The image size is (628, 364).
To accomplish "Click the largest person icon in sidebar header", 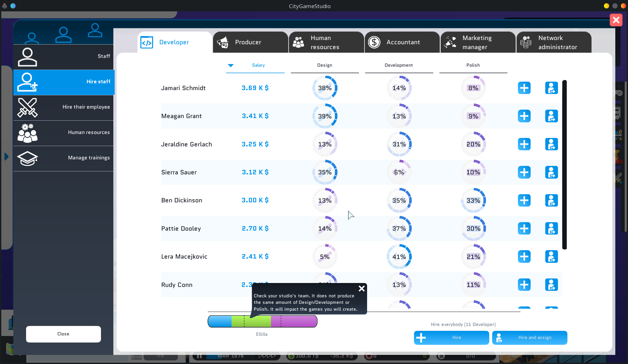I will 63,35.
